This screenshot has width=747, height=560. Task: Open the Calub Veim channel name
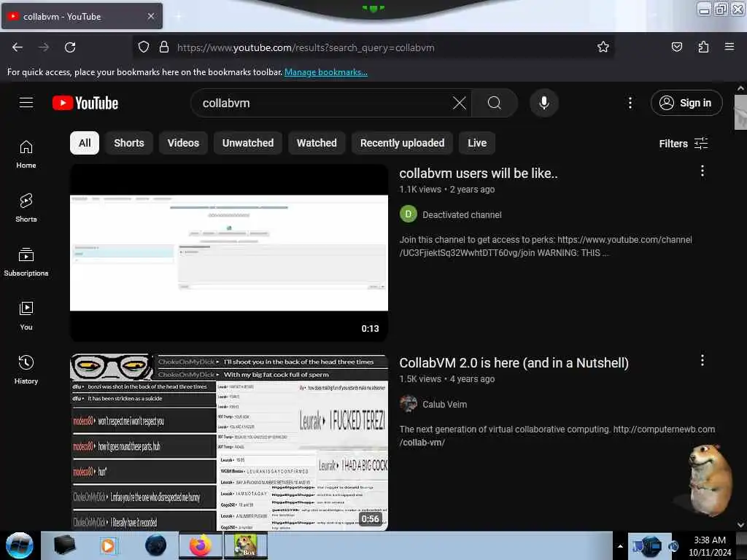(444, 404)
